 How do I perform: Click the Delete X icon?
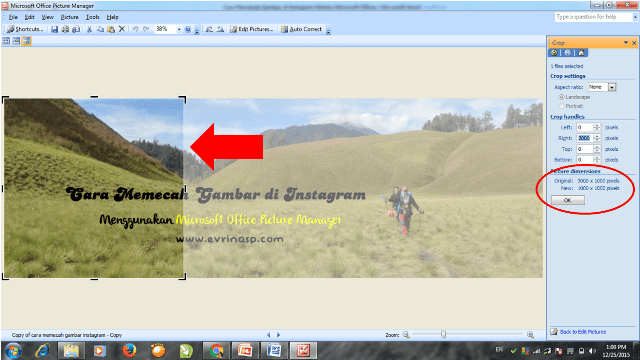(x=122, y=29)
